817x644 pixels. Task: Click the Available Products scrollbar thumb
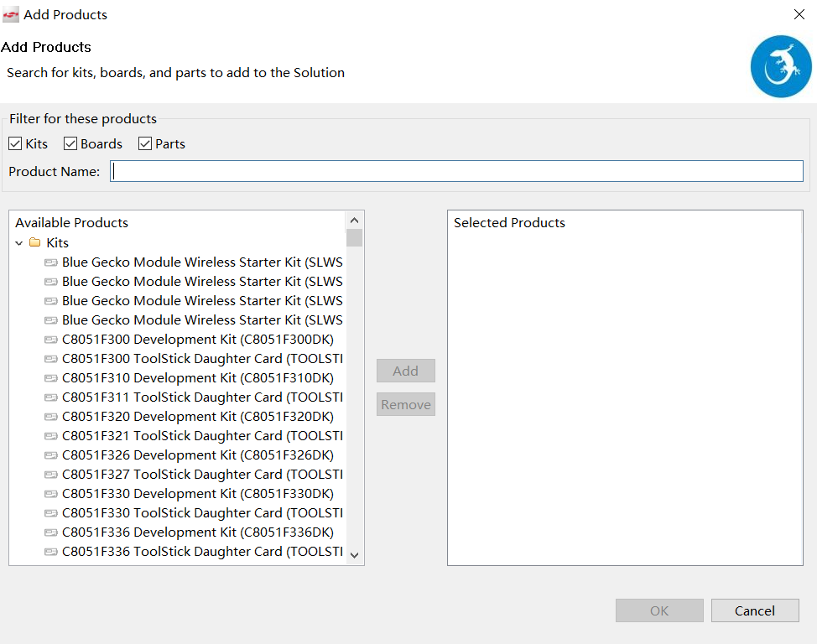point(354,237)
